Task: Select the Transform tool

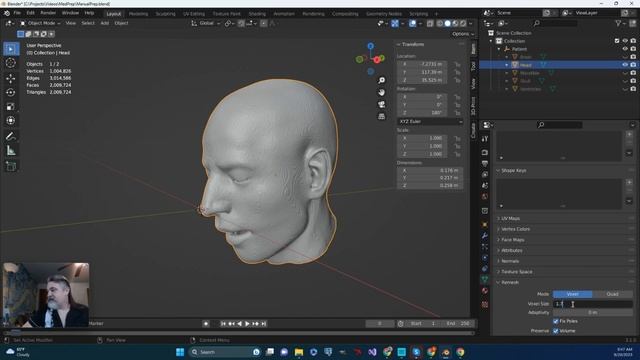Action: coord(11,121)
